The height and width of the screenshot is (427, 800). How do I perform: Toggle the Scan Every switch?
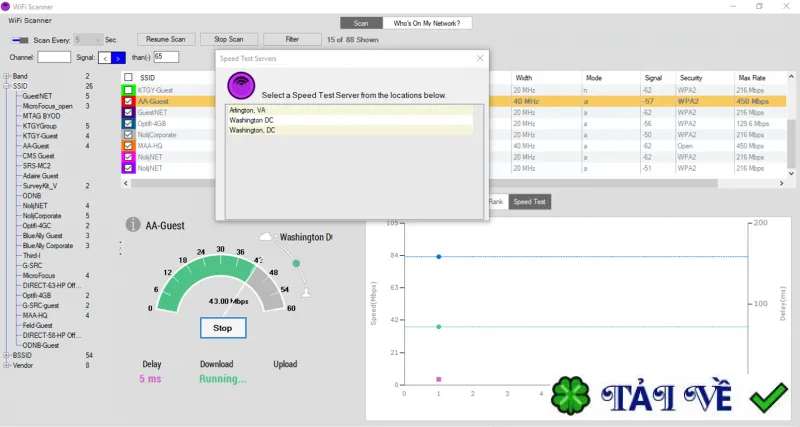[20, 40]
